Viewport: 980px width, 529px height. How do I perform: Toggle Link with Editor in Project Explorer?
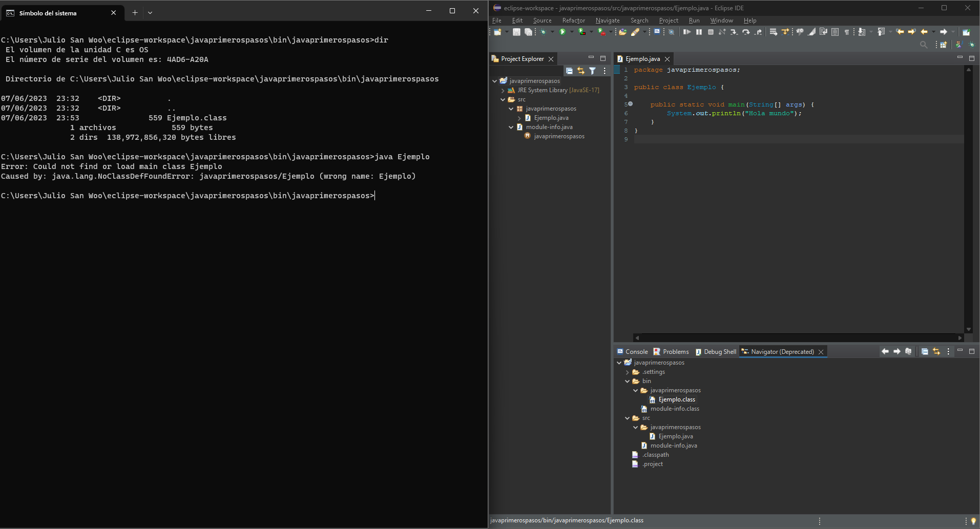click(581, 71)
